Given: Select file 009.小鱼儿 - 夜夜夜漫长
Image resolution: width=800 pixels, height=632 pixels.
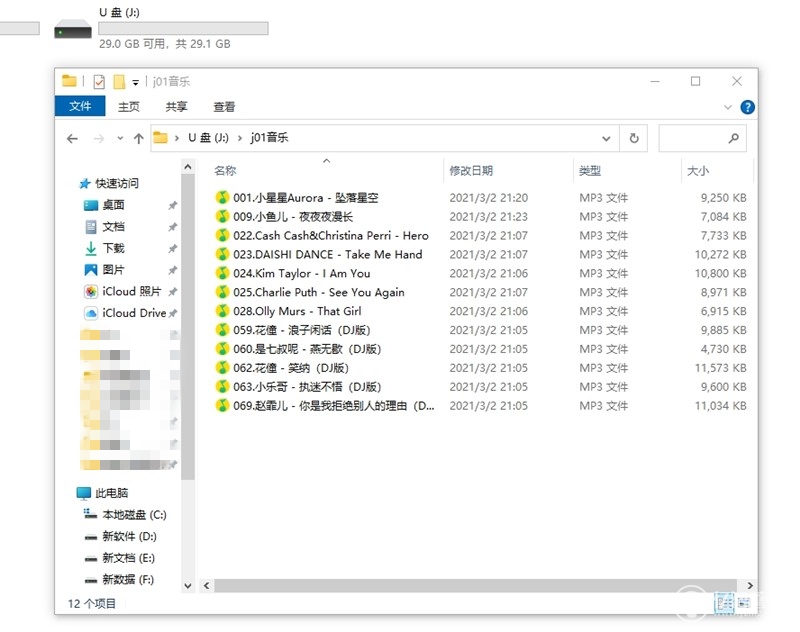Looking at the screenshot, I should [293, 217].
